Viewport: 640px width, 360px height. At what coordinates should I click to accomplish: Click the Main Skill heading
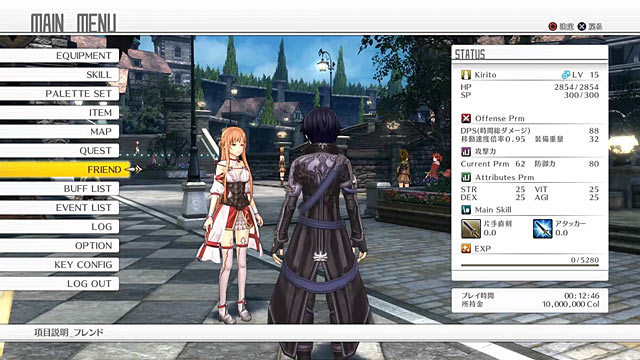[493, 210]
